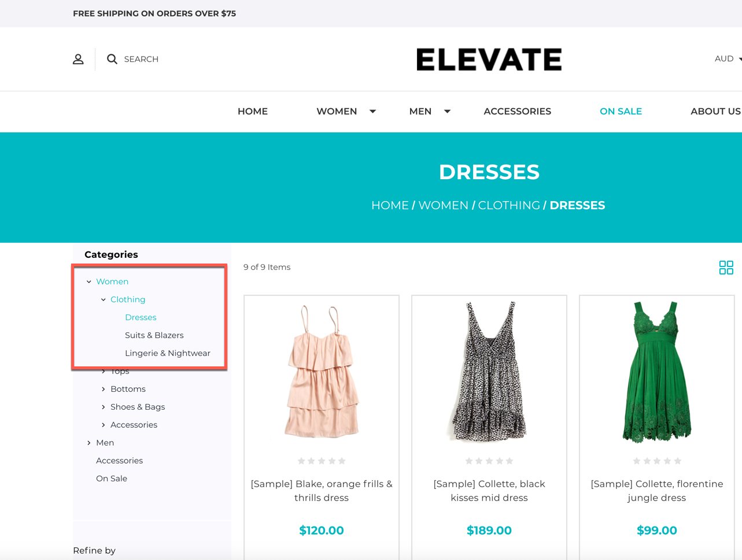Click star rating under black kisses dress
The height and width of the screenshot is (560, 742).
pyautogui.click(x=489, y=461)
